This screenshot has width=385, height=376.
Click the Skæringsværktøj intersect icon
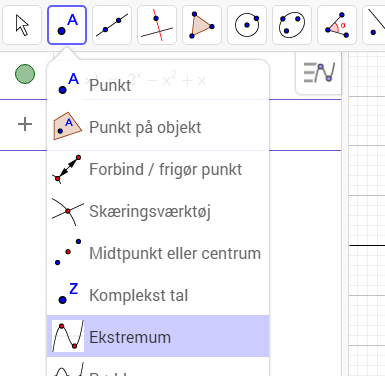(68, 211)
